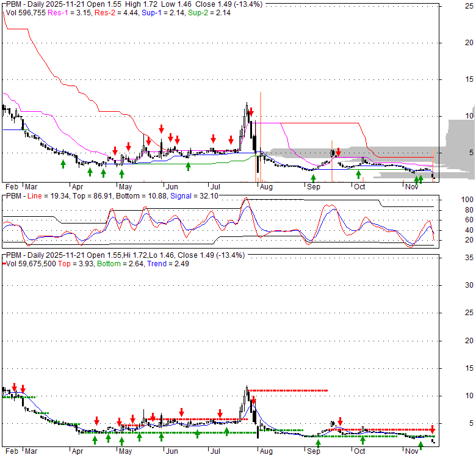Click the Res-1 = 3.15 legend label

tap(70, 13)
